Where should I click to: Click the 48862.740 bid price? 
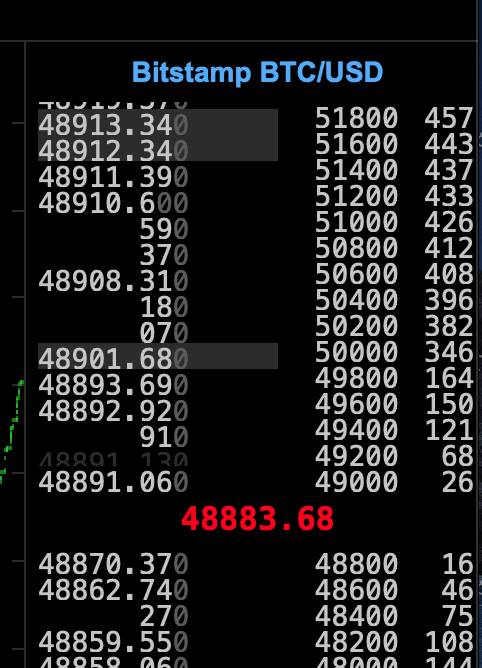point(113,590)
